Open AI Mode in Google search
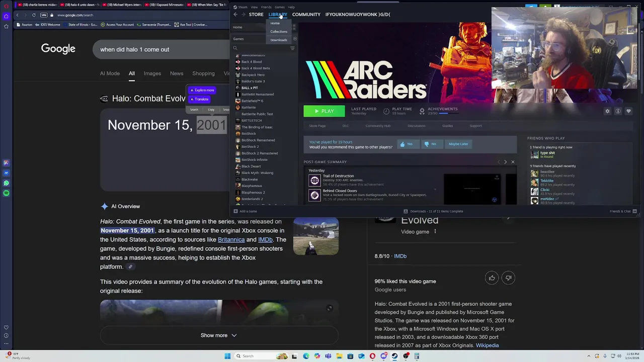The image size is (644, 362). tap(110, 73)
